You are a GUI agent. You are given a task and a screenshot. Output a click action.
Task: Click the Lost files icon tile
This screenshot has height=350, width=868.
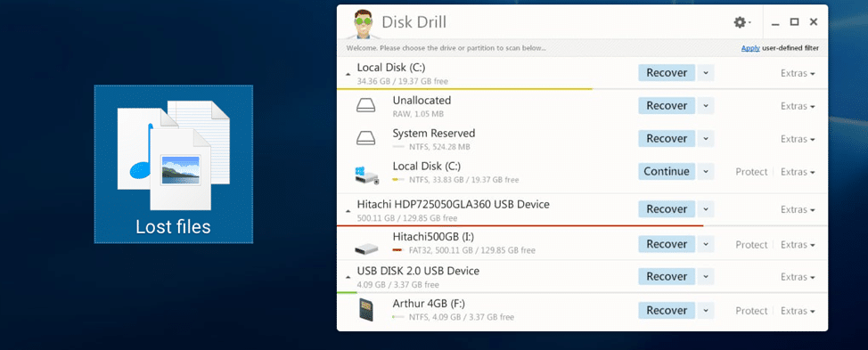(x=173, y=164)
